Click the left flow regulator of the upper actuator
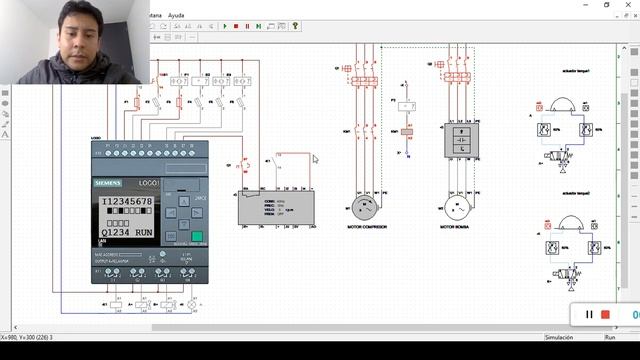The height and width of the screenshot is (360, 640). click(x=544, y=130)
